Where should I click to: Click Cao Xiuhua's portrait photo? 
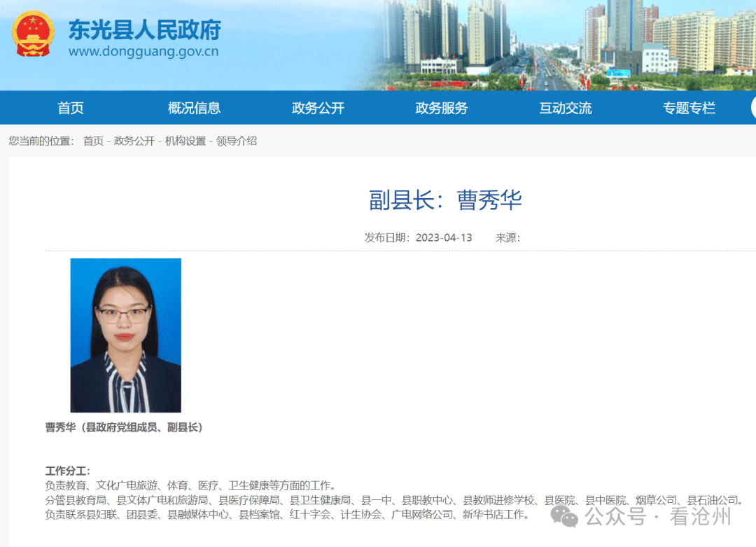click(x=125, y=337)
